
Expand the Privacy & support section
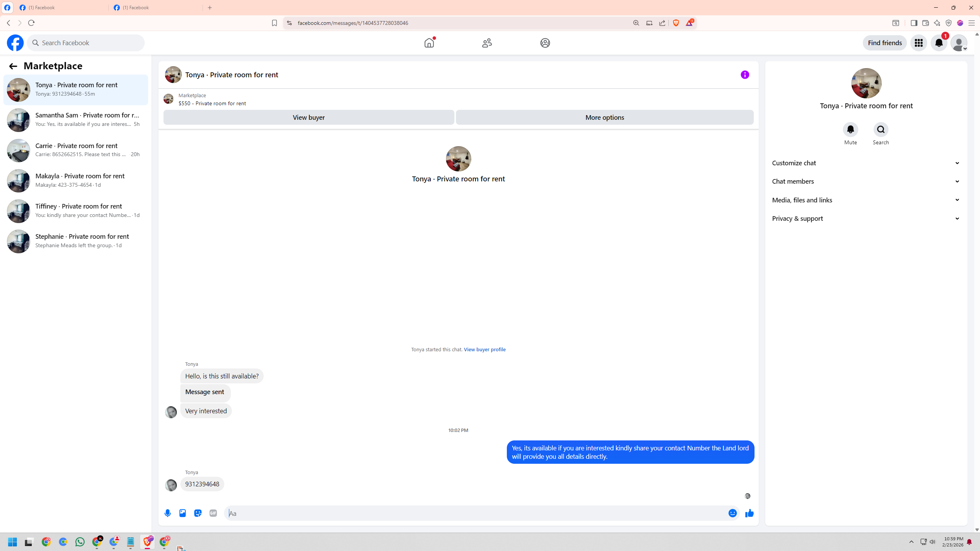coord(866,218)
